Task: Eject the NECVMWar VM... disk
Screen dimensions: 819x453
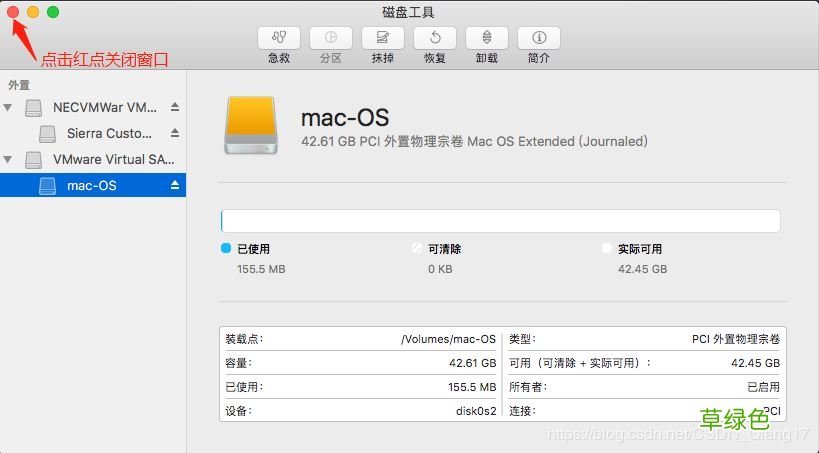Action: 175,107
